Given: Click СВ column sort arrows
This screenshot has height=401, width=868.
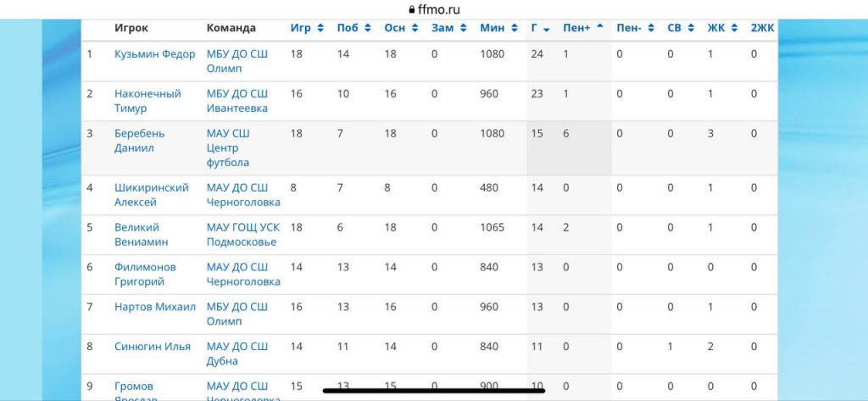Looking at the screenshot, I should click(691, 28).
